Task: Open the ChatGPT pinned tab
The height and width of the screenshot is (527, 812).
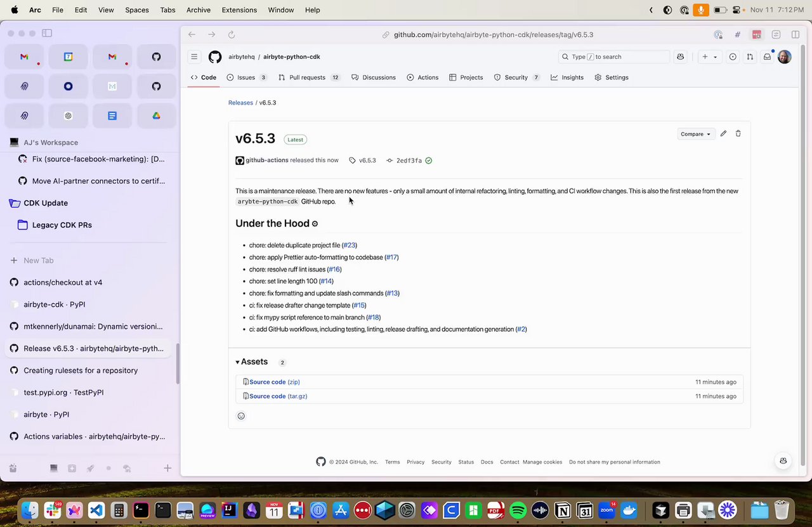Action: [x=68, y=115]
